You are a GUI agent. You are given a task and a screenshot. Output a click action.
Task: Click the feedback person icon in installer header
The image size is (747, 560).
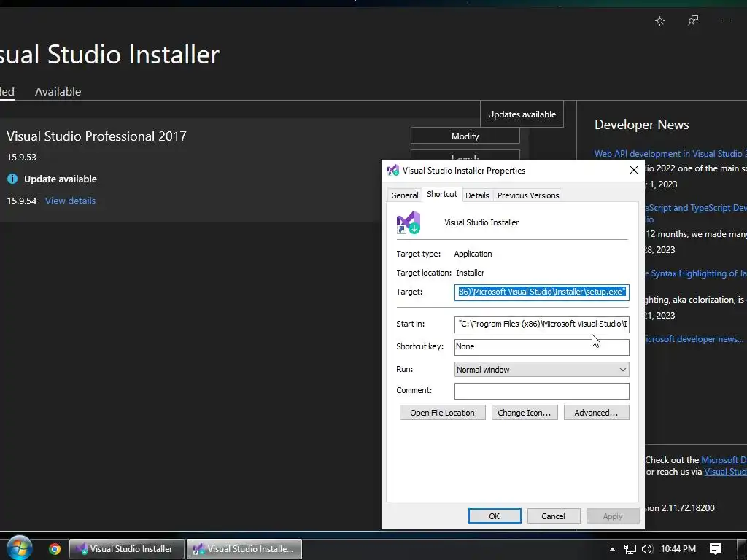click(693, 20)
